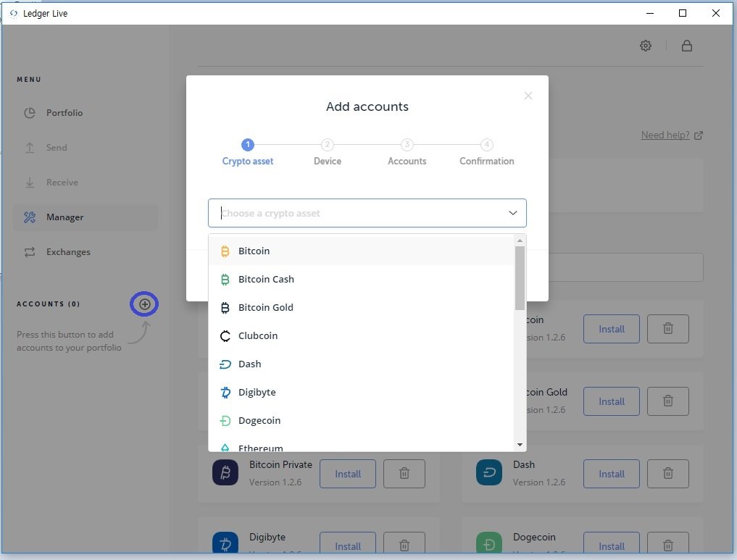Click the Ledger Live title bar logo

point(14,14)
